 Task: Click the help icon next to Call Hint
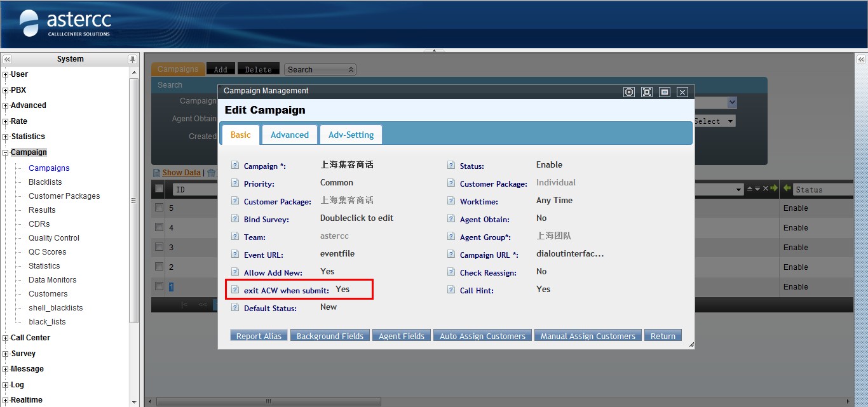click(451, 290)
